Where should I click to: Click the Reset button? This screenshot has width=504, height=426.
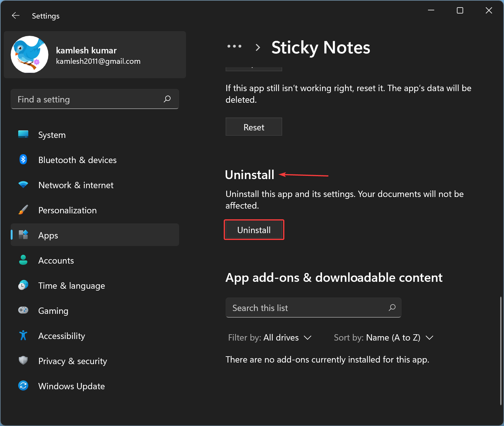(254, 127)
